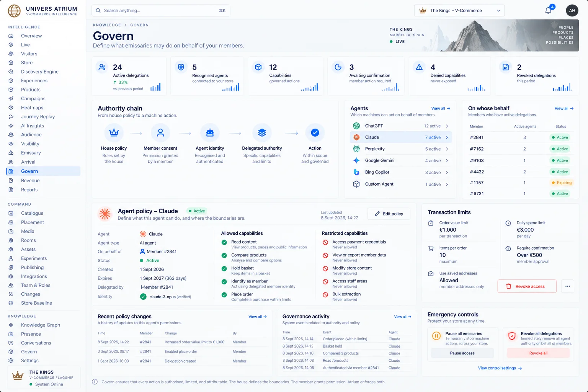Open the notifications bell icon

(548, 10)
